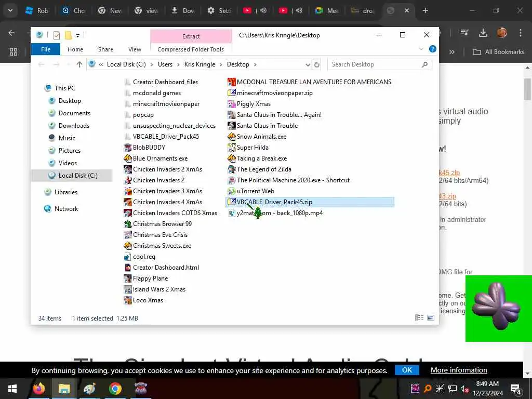Expand chevron after Local Disk (C:) breadcrumb

tap(151, 64)
